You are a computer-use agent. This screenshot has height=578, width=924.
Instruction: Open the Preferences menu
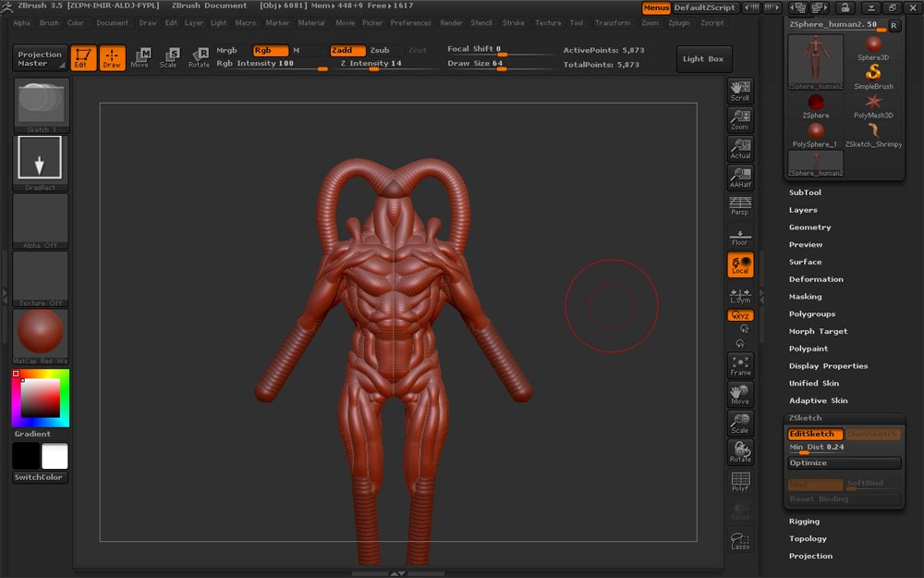coord(410,23)
